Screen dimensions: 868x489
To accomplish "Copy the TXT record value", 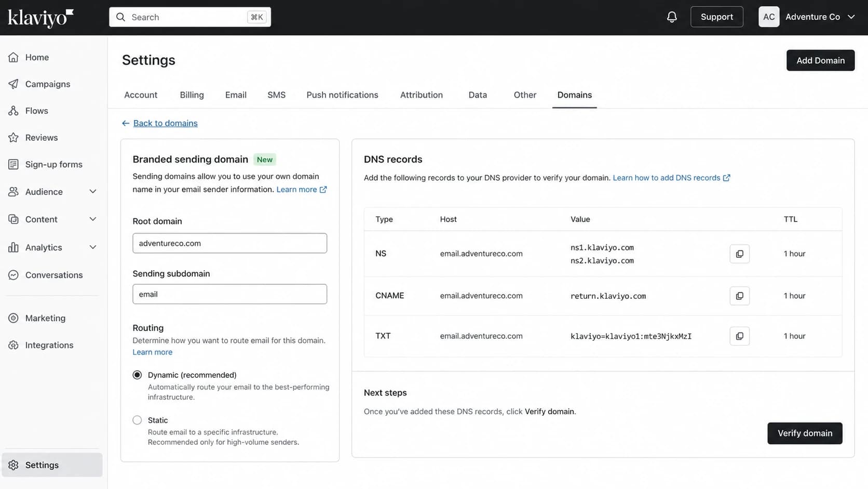I will tap(739, 336).
